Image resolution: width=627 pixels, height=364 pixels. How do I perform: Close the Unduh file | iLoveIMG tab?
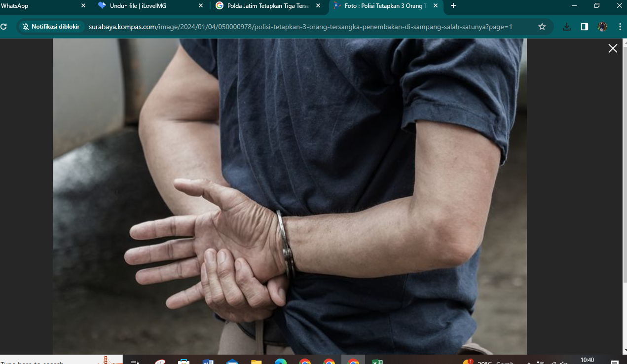click(200, 6)
